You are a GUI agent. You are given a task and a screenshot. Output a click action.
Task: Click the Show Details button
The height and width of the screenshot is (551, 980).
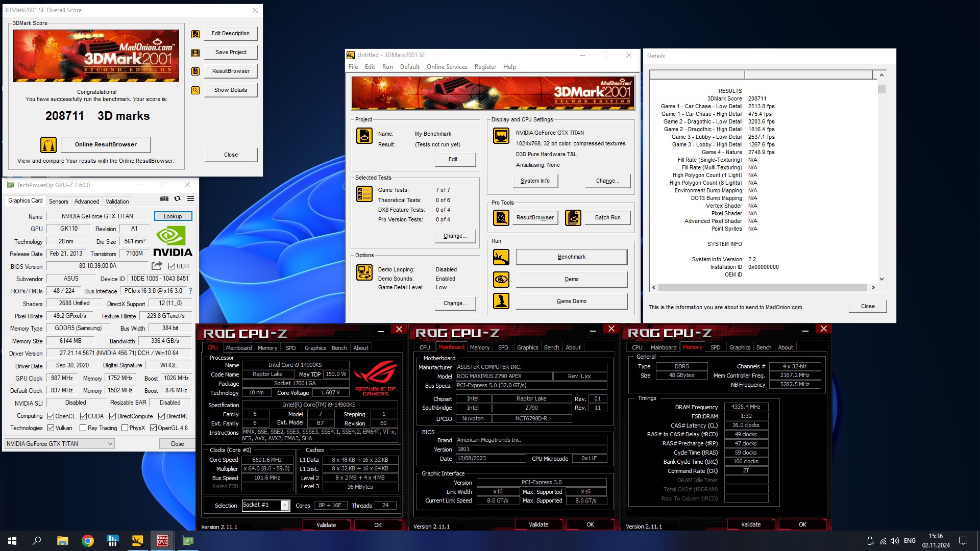click(x=231, y=90)
